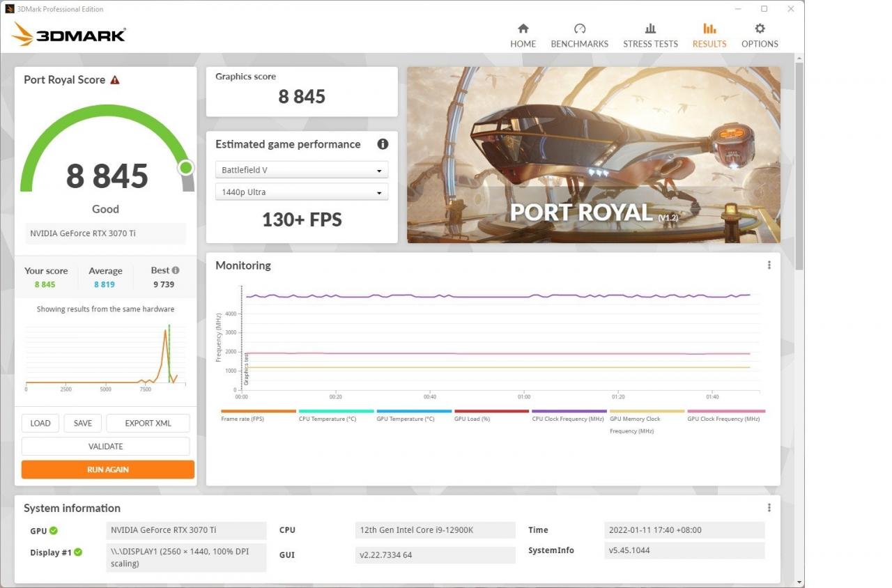Open System information three-dot menu
This screenshot has width=892, height=588.
pyautogui.click(x=769, y=508)
